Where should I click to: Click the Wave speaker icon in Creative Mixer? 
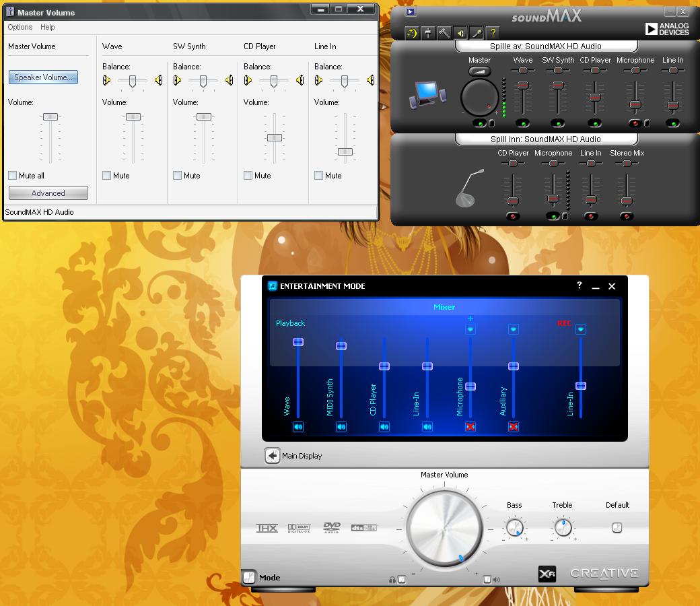[x=297, y=427]
